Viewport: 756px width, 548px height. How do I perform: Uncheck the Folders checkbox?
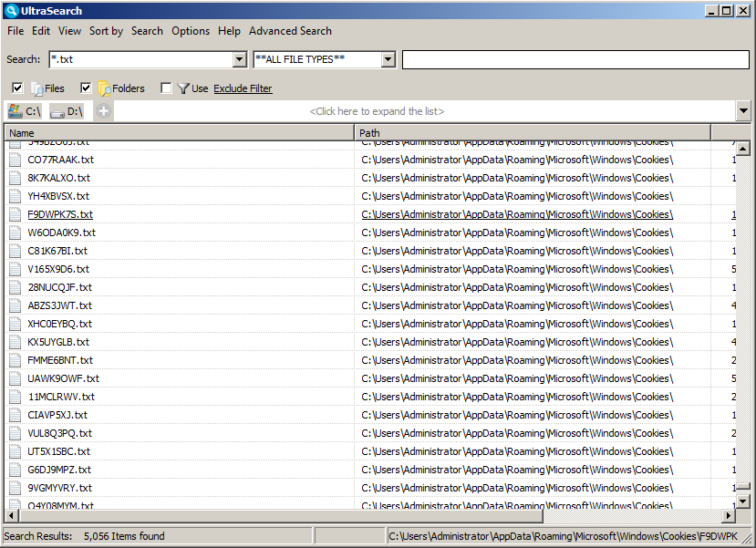pos(86,88)
